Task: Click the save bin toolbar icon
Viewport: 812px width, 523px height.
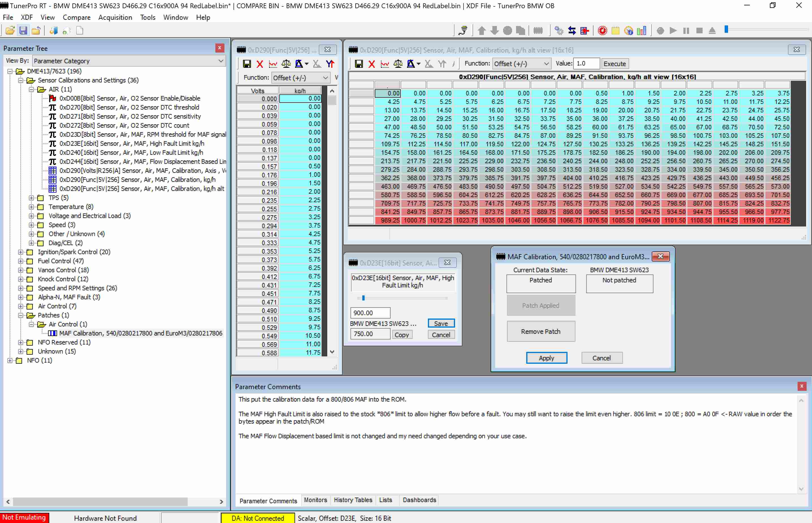Action: (x=23, y=30)
